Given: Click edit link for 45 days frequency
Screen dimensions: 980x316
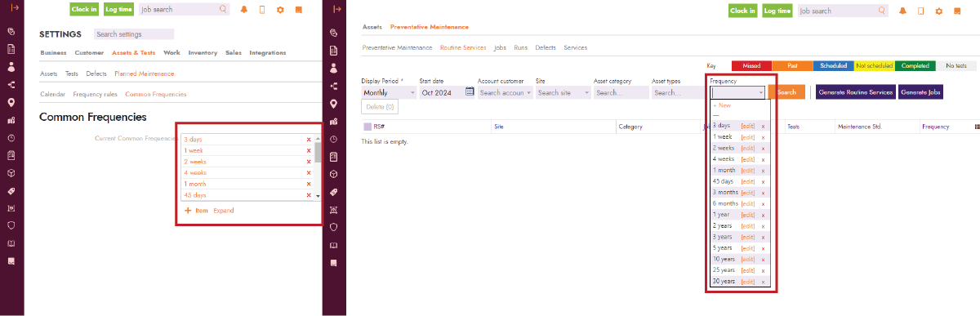Looking at the screenshot, I should 747,181.
